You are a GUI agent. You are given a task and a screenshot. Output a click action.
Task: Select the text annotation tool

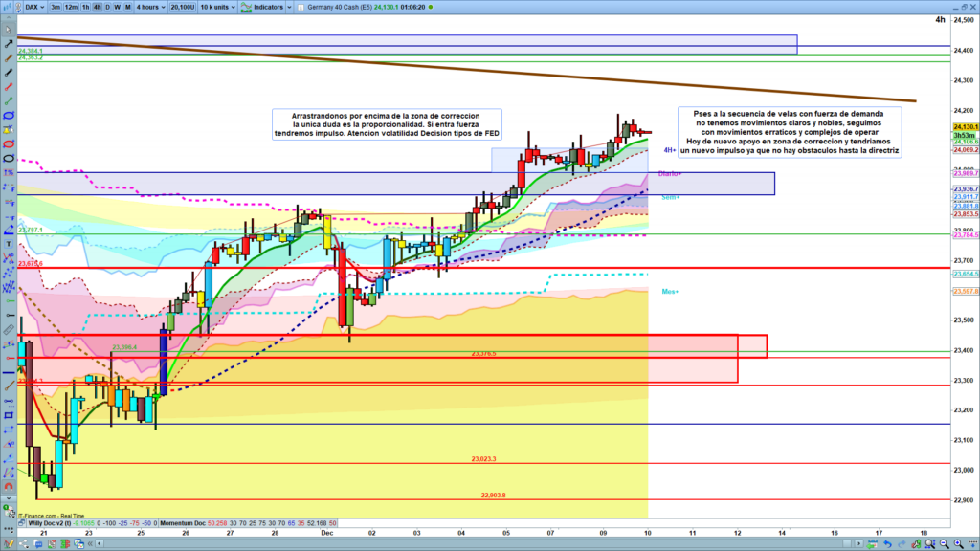(9, 244)
